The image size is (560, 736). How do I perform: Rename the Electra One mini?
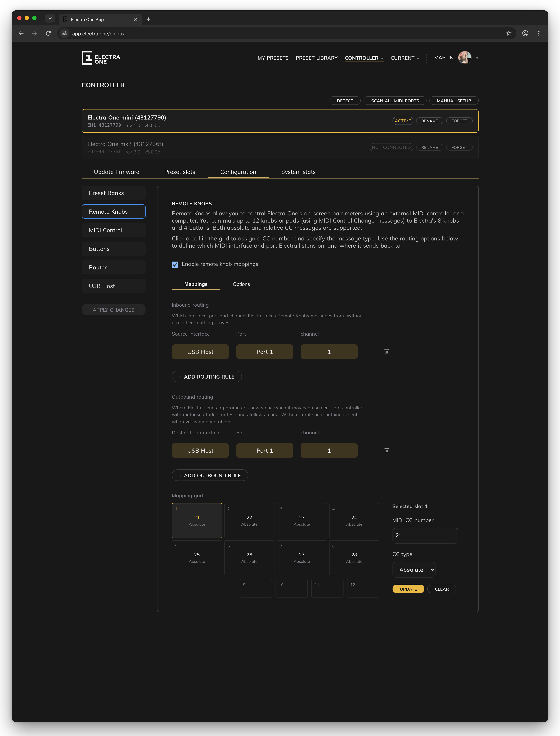(429, 121)
